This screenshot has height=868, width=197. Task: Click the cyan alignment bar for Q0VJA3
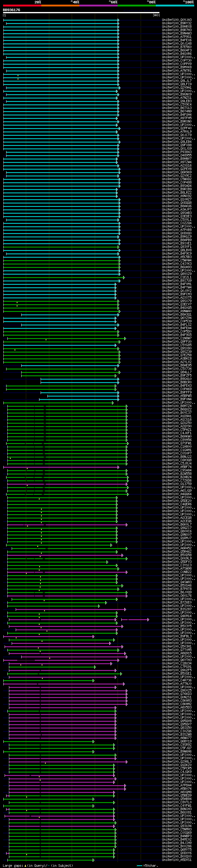point(61,20)
